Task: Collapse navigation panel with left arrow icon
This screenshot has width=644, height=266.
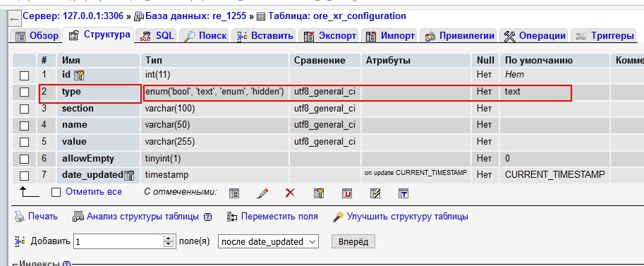Action: click(15, 18)
